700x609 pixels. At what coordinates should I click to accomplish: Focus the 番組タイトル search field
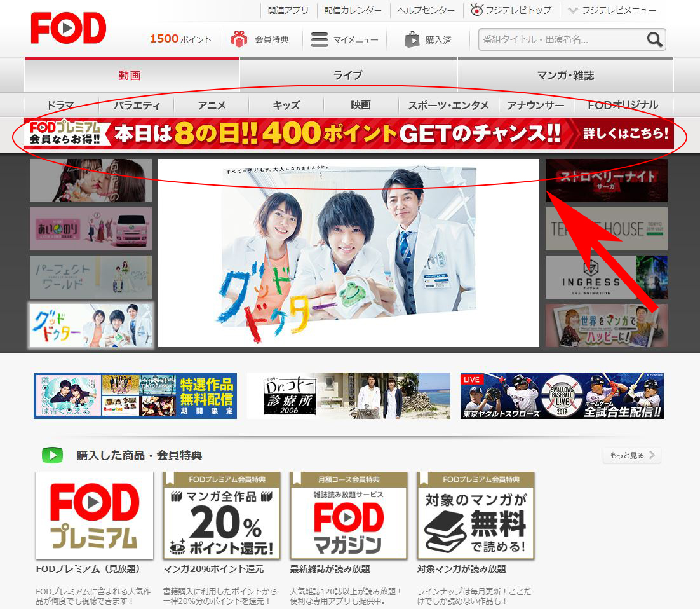tap(563, 39)
